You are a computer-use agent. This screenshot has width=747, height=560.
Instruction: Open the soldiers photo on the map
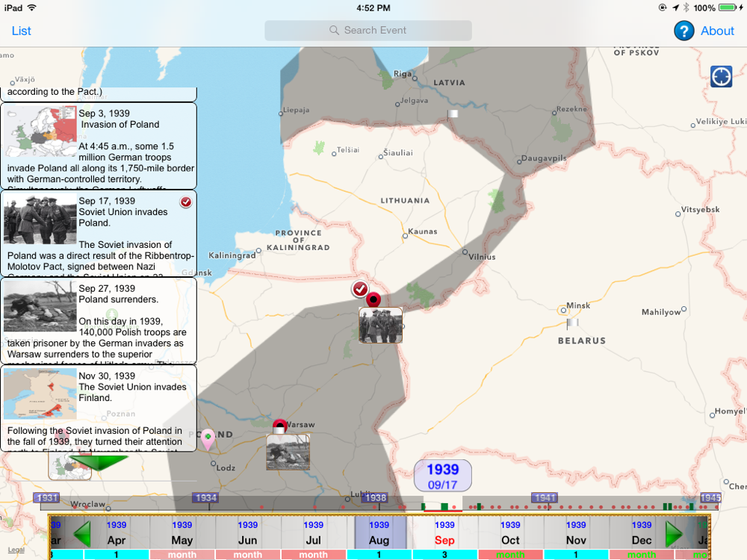[380, 326]
